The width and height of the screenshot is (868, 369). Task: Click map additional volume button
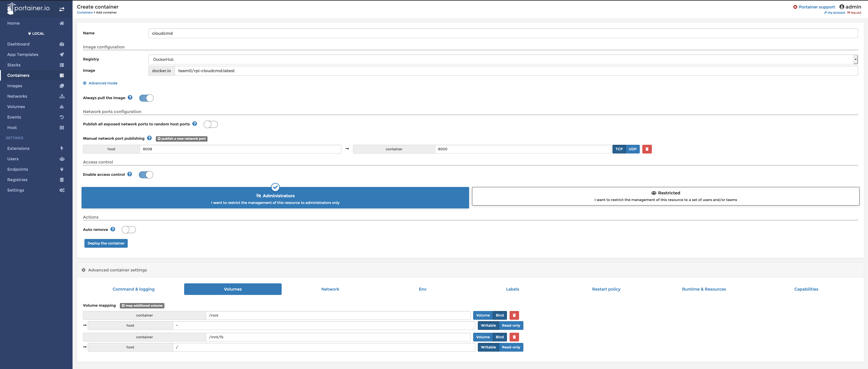tap(142, 306)
